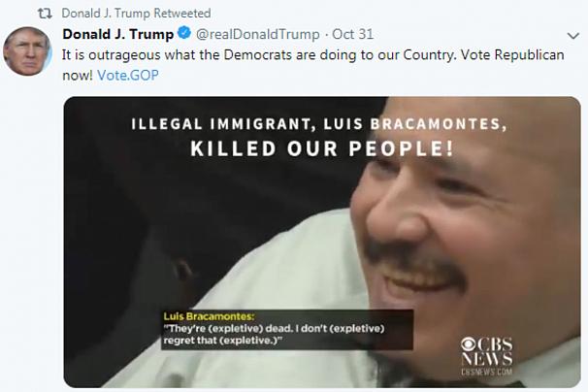588x392 pixels.
Task: Click the blue verified checkmark badge
Action: tap(183, 33)
